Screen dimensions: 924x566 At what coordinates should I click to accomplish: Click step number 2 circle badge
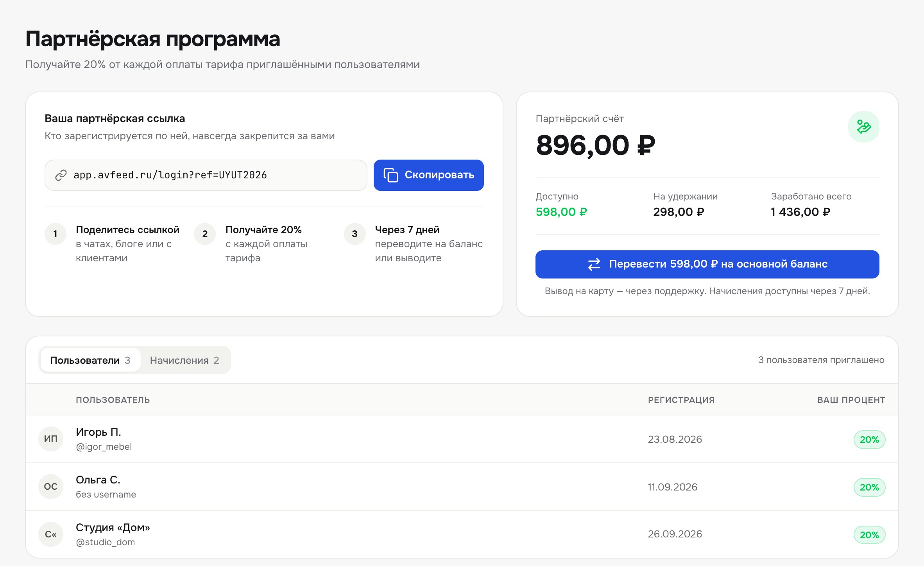[205, 234]
